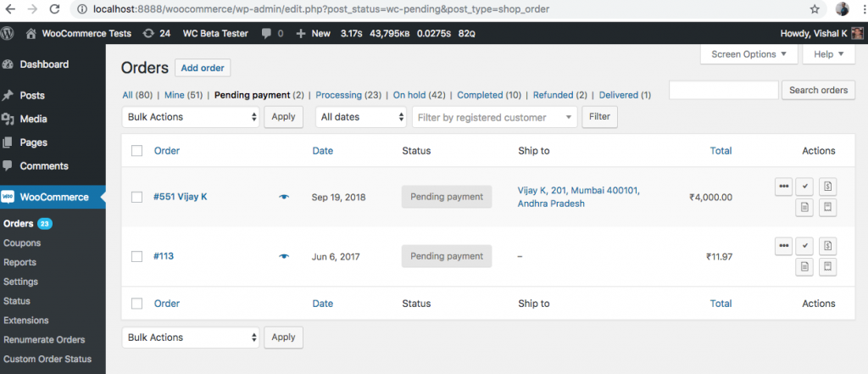Click the updates icon showing 24
The width and height of the screenshot is (868, 374).
coord(157,34)
